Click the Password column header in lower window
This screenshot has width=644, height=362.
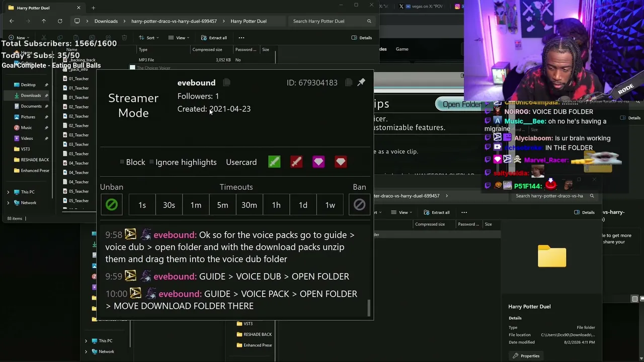[468, 224]
